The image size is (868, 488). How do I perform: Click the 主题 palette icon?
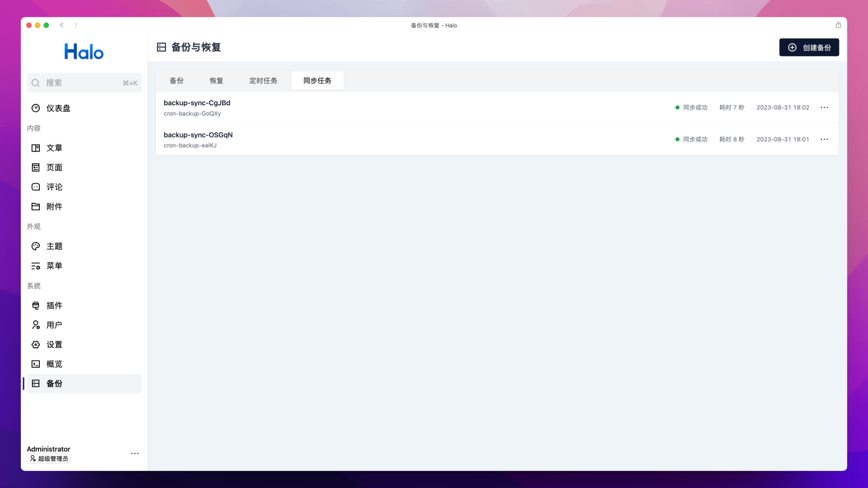point(36,246)
